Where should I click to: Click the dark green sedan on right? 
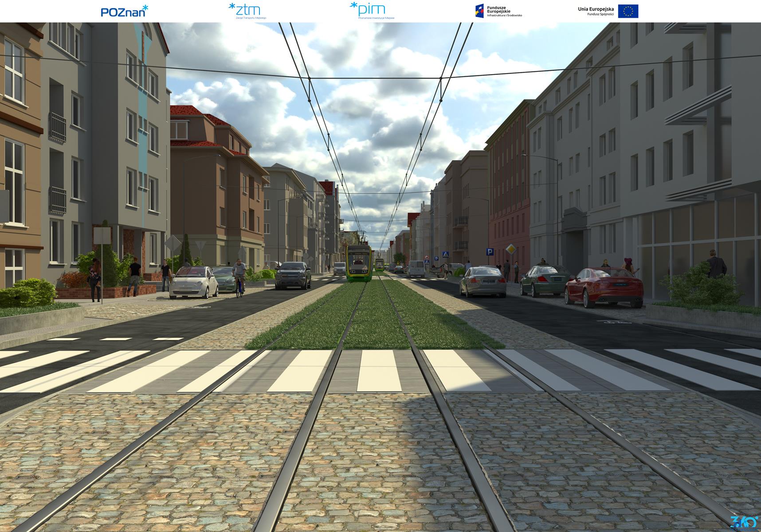click(544, 280)
